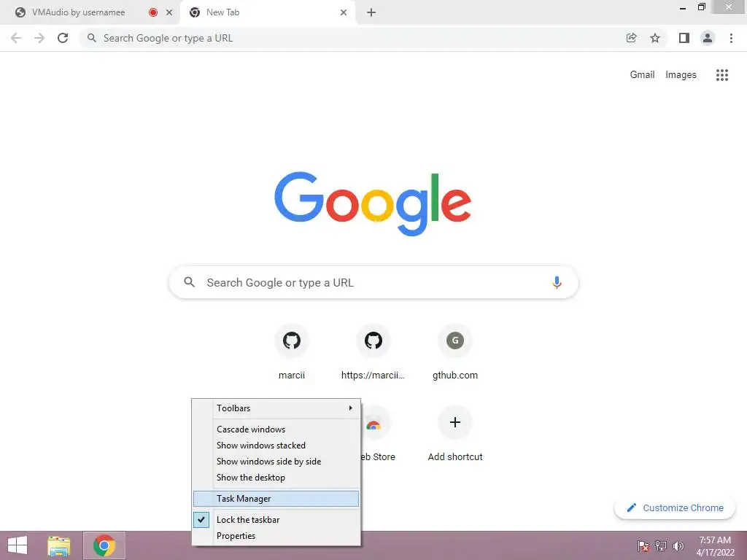Open the Images link

coord(681,75)
